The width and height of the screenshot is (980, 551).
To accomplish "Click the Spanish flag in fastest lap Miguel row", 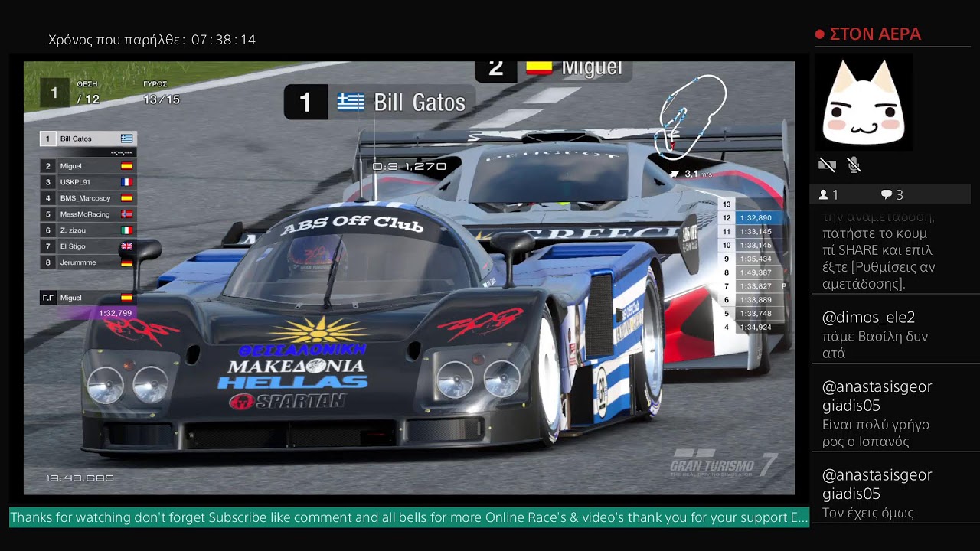I will (x=127, y=298).
